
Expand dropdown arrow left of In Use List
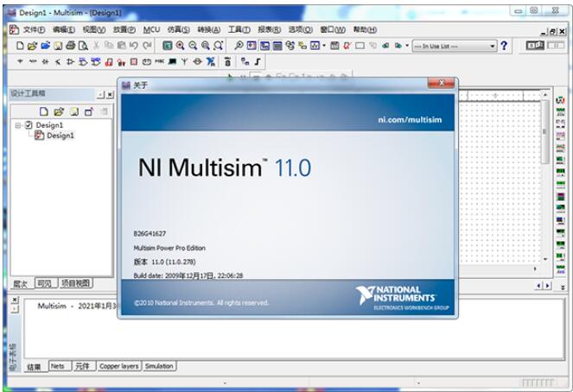point(407,46)
